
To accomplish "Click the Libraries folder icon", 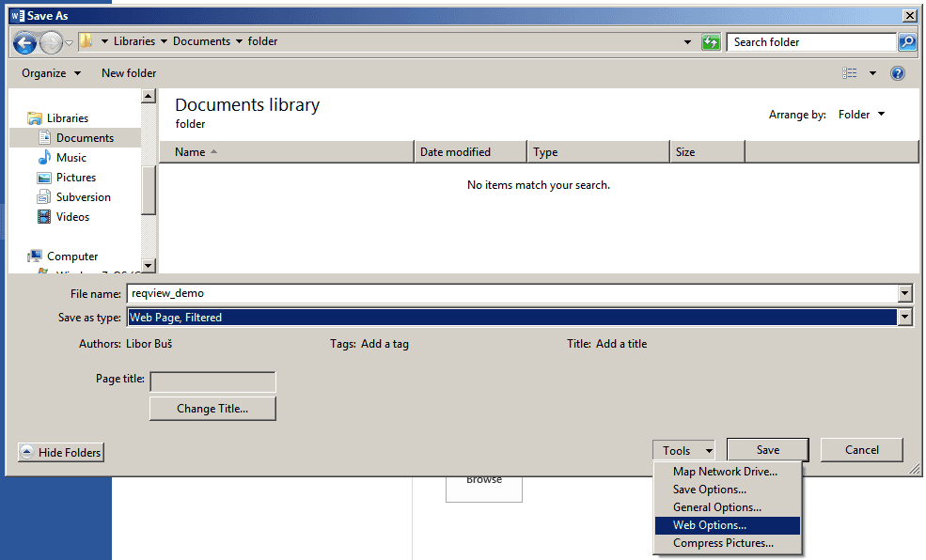I will pyautogui.click(x=35, y=118).
